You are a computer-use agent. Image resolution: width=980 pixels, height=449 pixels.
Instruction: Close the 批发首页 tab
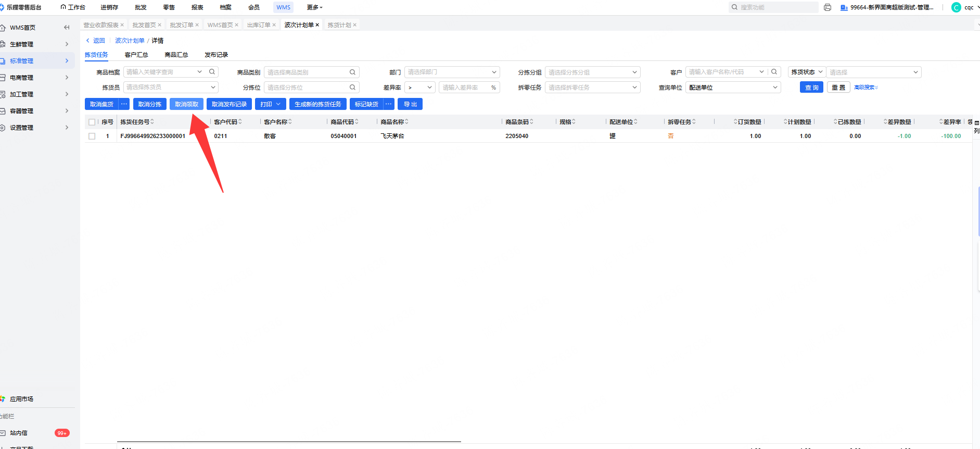click(159, 25)
